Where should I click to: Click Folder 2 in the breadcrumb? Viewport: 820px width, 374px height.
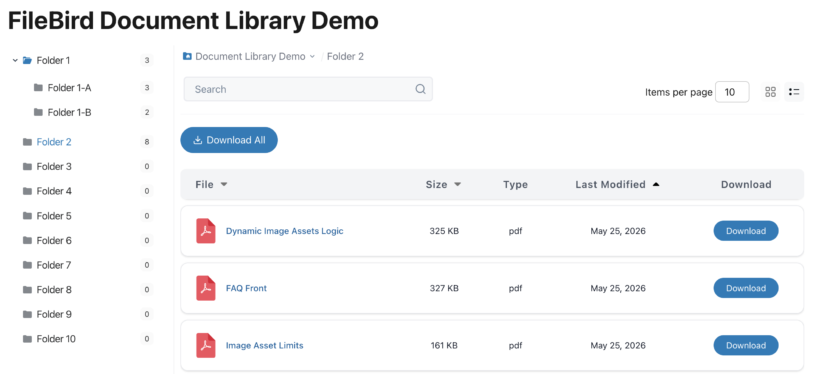pyautogui.click(x=345, y=56)
